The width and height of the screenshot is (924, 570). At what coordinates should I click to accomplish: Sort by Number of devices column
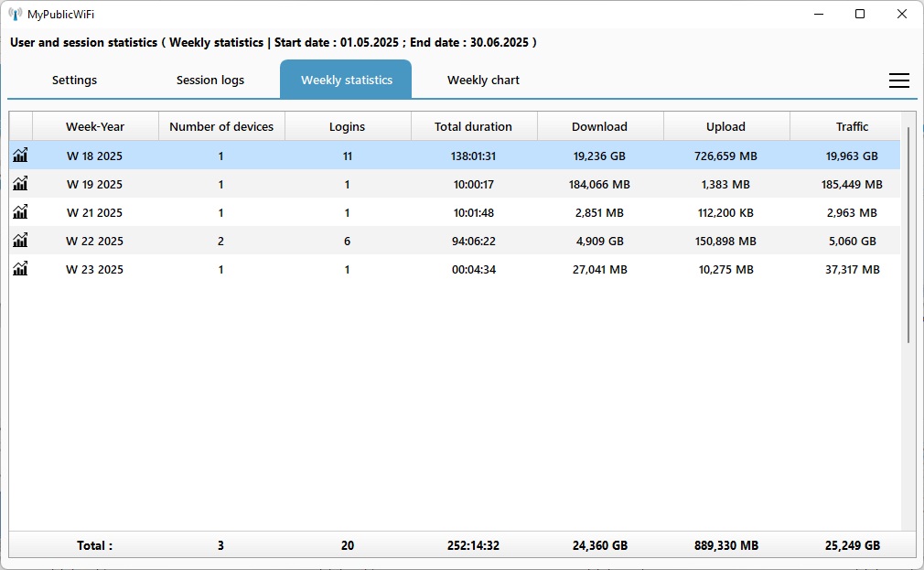pos(221,126)
